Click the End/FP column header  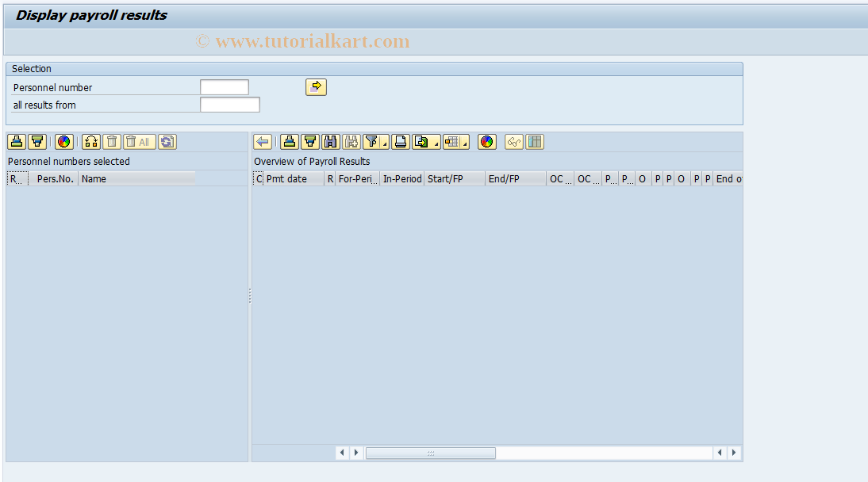tap(516, 178)
